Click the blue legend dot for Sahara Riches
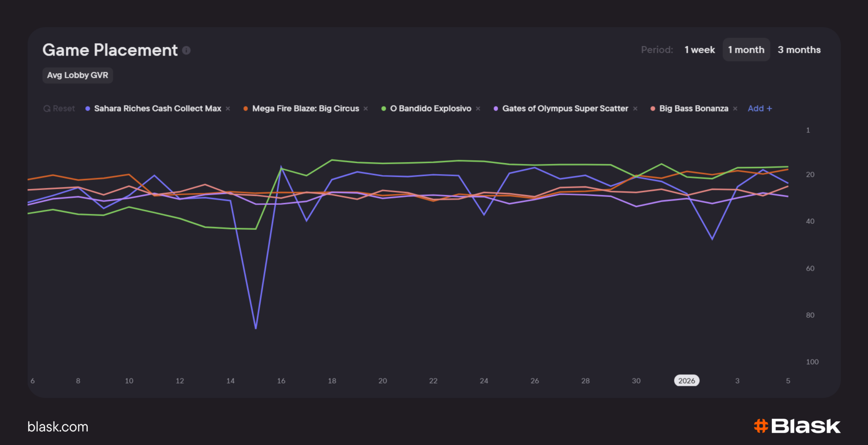Screen dimensions: 868x445 (x=88, y=109)
